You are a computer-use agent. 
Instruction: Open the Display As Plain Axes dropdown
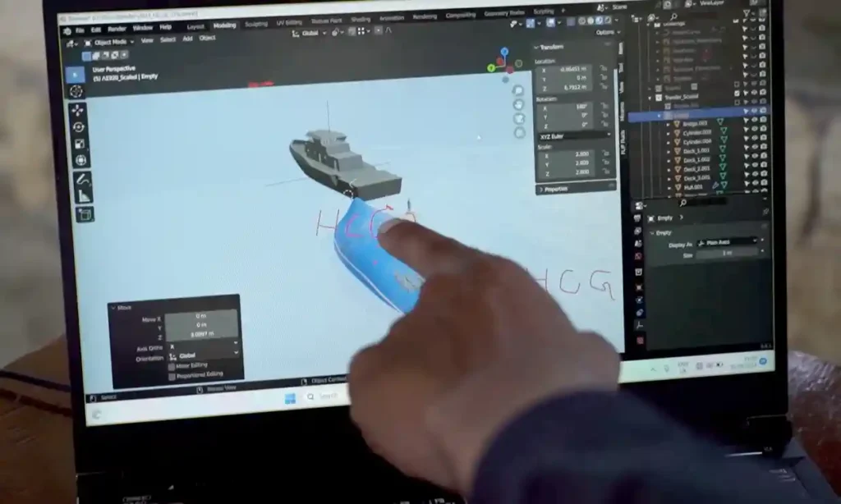[x=727, y=242]
